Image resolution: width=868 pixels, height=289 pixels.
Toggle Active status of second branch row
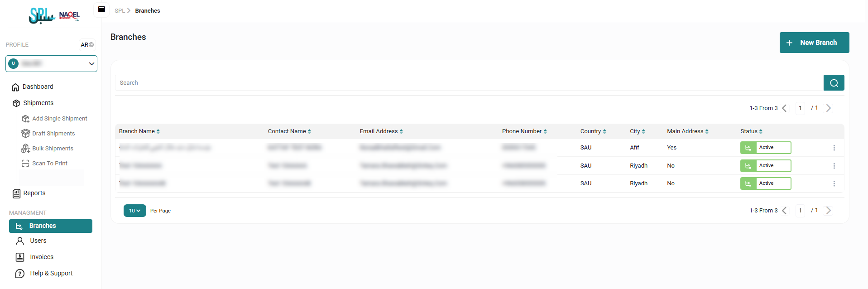click(765, 166)
